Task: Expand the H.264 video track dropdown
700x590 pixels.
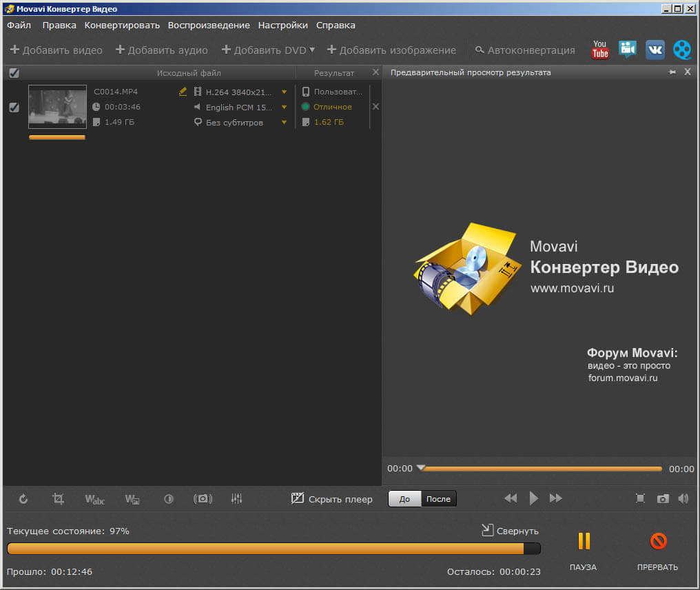Action: tap(284, 92)
